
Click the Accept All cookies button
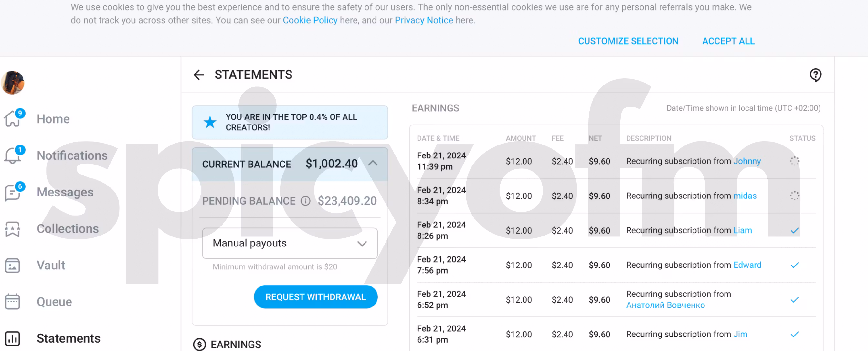[x=728, y=41]
